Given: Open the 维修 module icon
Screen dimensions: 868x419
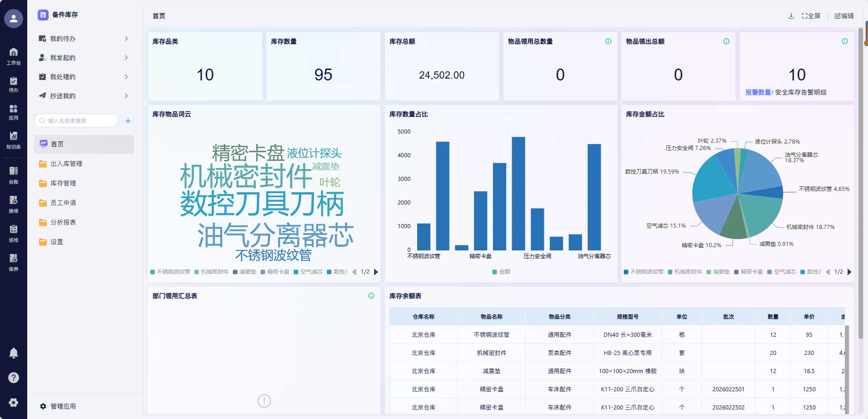Looking at the screenshot, I should click(13, 203).
